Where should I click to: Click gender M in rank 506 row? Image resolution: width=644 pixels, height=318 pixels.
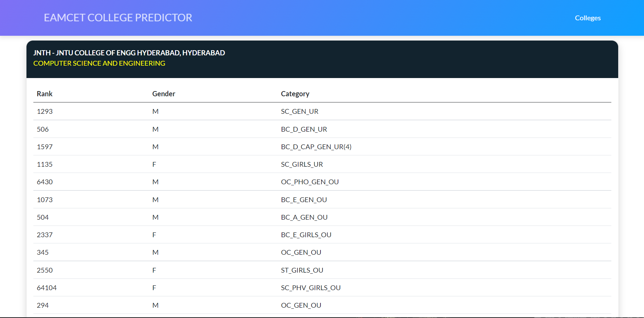155,129
